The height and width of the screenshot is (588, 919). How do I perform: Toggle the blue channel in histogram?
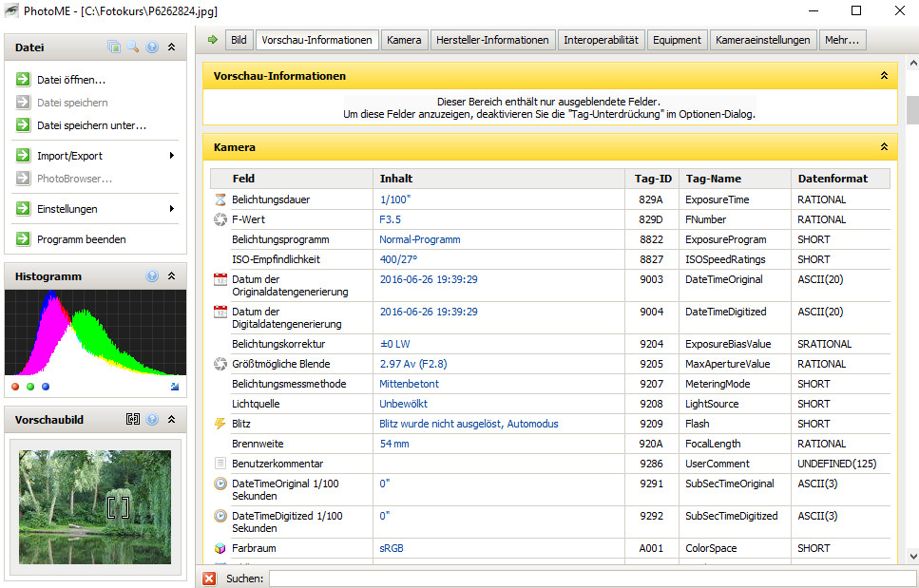coord(46,387)
